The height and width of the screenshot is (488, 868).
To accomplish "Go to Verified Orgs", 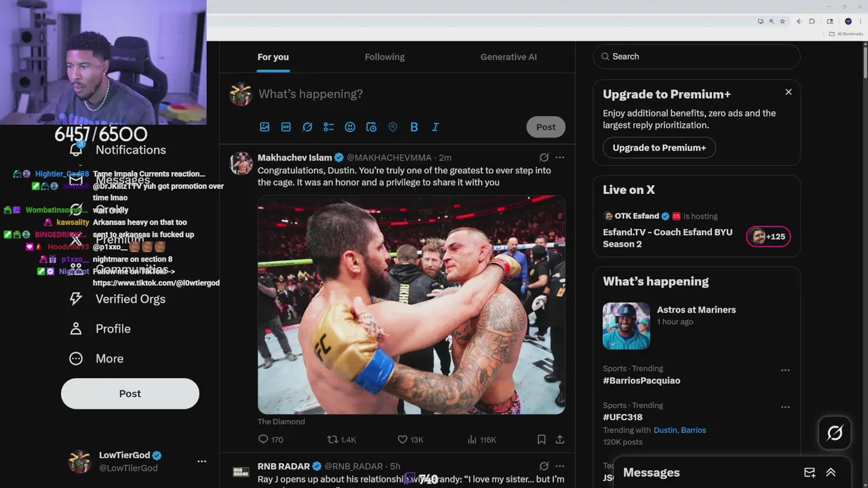I will click(117, 299).
